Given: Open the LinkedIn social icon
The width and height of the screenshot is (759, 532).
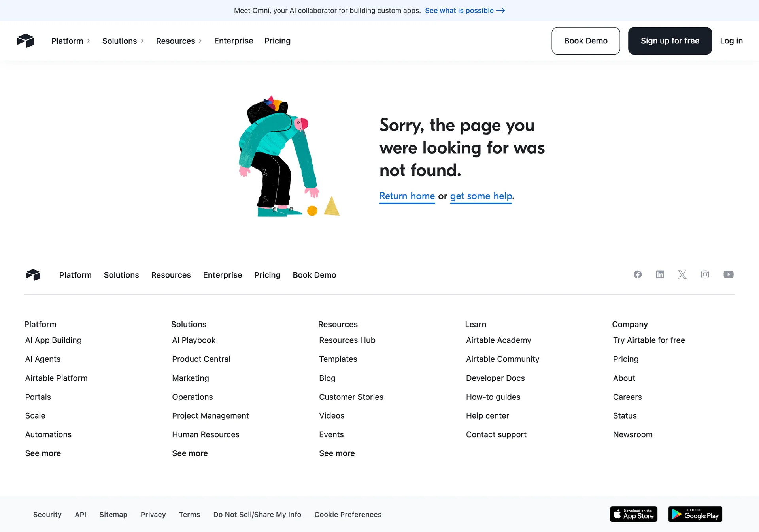Looking at the screenshot, I should (660, 274).
